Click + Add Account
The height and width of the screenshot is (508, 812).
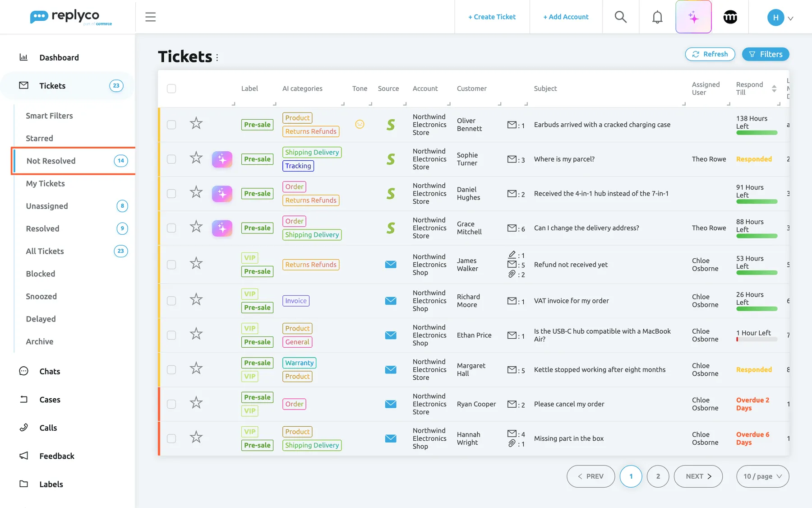[x=566, y=17]
